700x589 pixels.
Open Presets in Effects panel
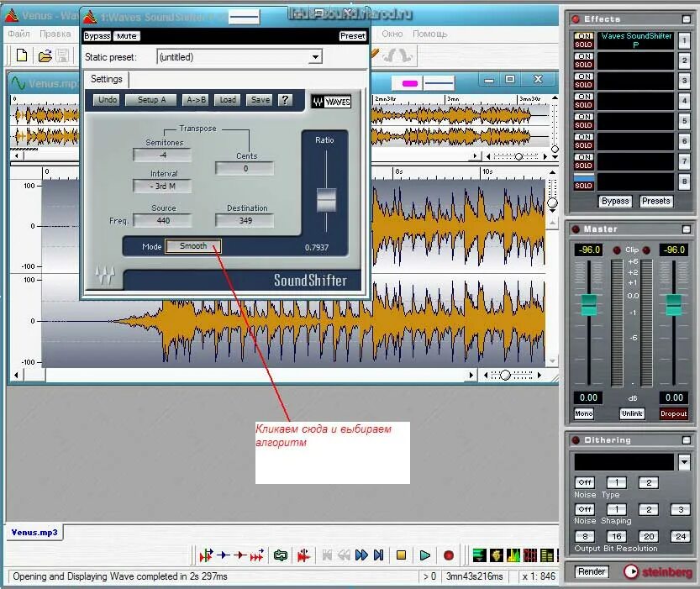[x=655, y=202]
